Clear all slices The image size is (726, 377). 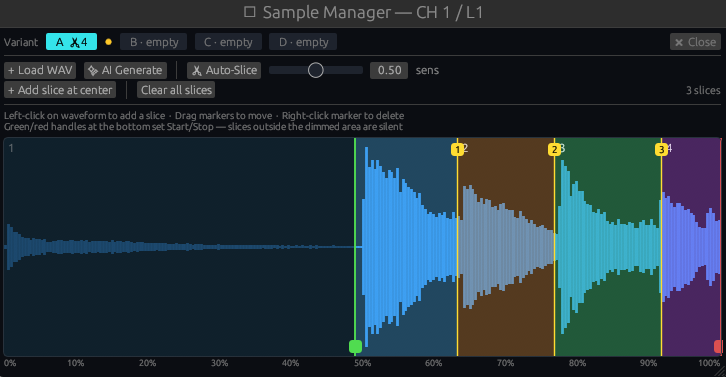tap(176, 90)
